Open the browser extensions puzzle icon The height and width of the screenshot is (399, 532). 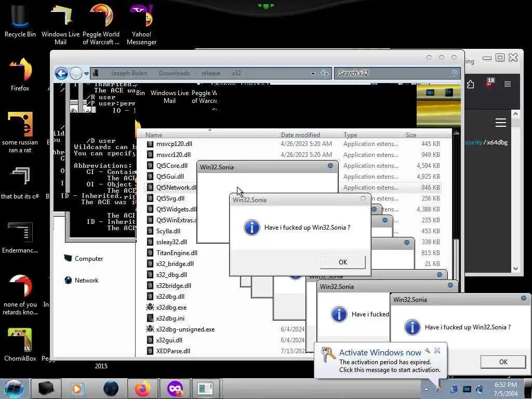click(x=470, y=84)
